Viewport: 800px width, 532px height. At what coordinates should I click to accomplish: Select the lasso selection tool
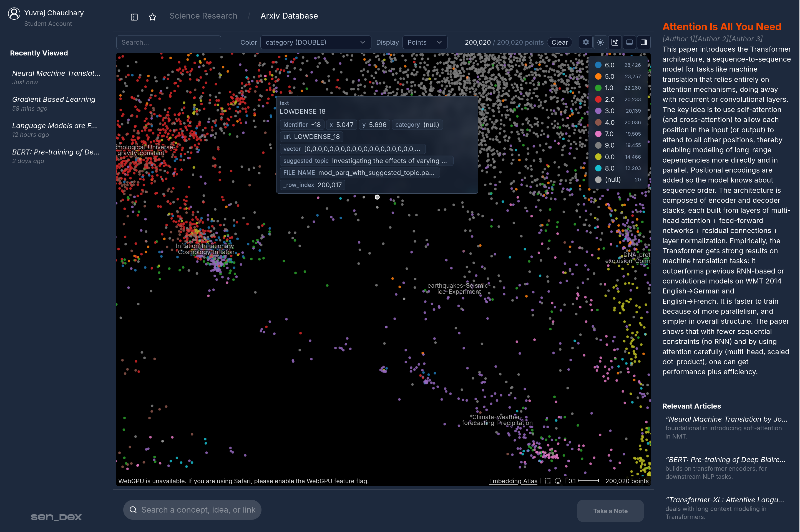pos(558,481)
